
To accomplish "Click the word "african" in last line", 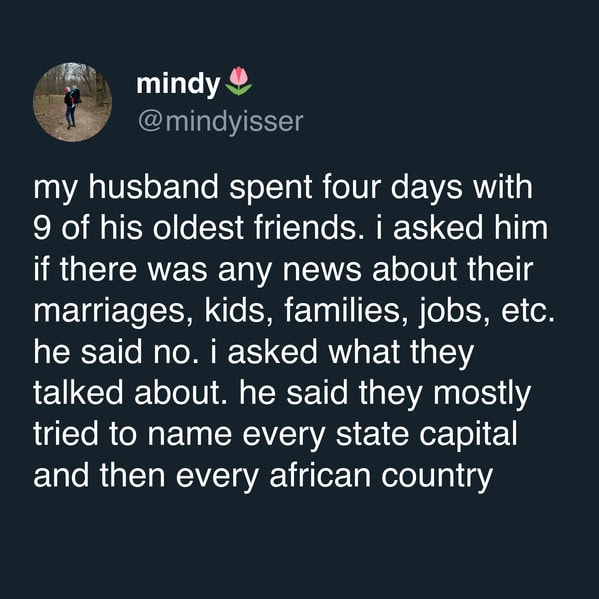I will point(320,476).
